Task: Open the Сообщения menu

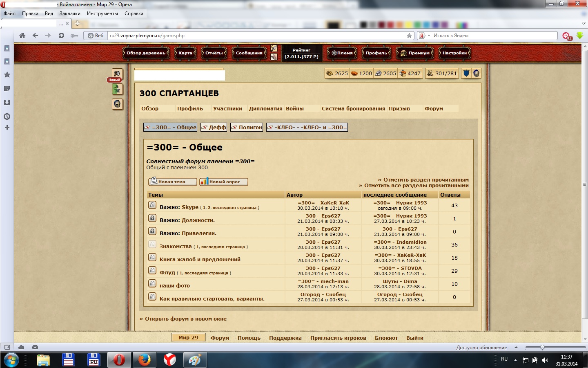Action: point(249,53)
